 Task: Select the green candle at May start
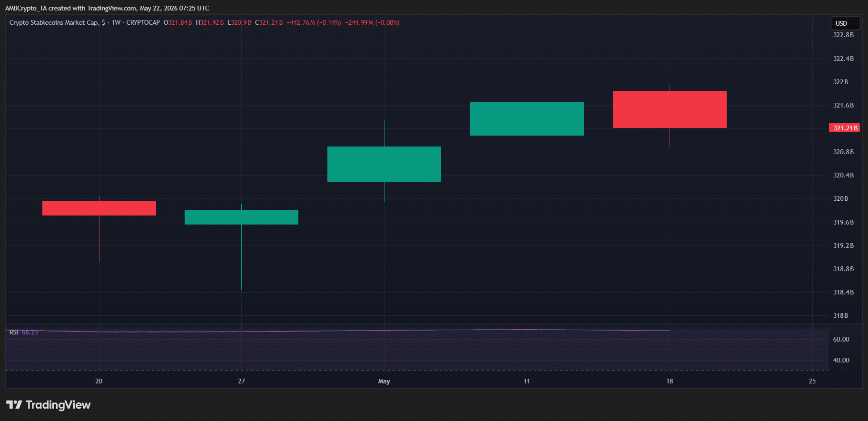click(x=384, y=164)
